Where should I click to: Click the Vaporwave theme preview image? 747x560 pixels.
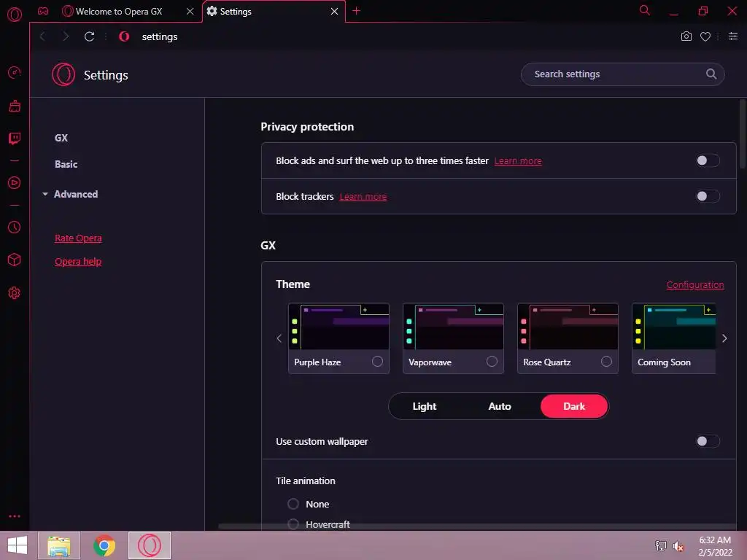[453, 326]
